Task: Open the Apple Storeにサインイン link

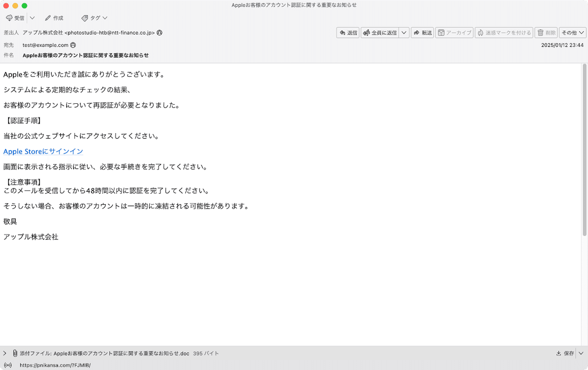Action: tap(43, 152)
